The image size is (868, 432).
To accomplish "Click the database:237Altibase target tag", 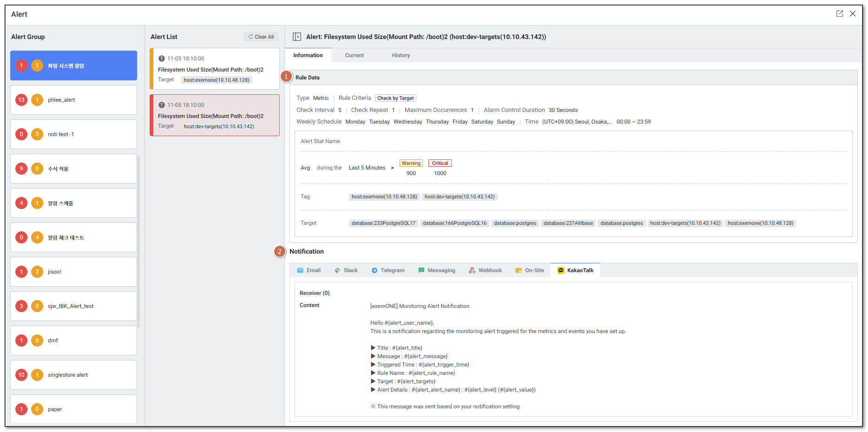I will (x=568, y=223).
